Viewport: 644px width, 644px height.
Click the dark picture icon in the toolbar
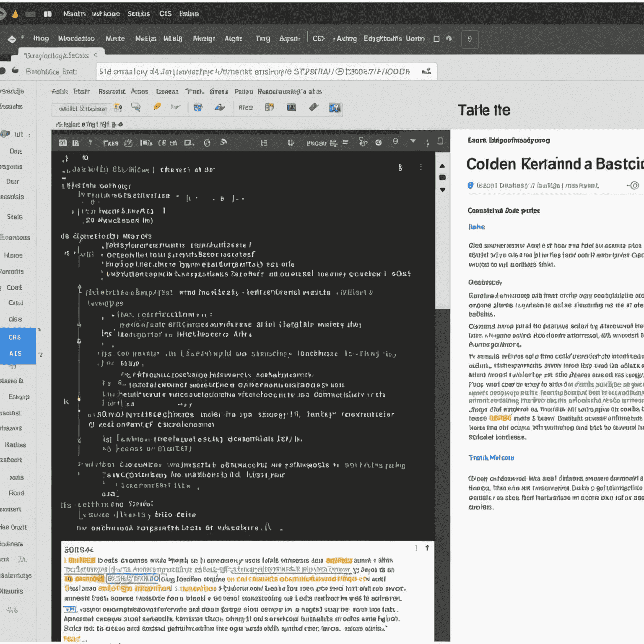tap(291, 107)
